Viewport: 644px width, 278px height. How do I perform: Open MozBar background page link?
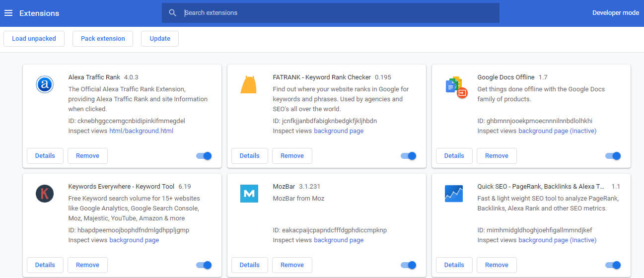pos(339,240)
